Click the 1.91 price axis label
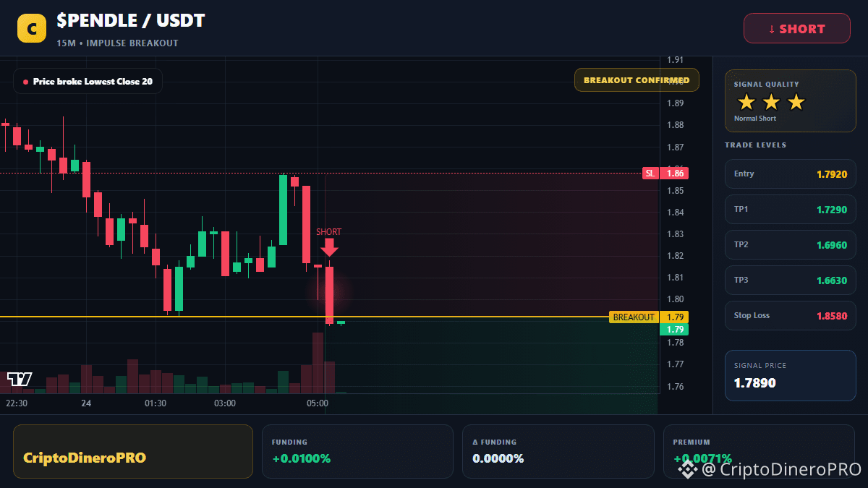 (676, 60)
